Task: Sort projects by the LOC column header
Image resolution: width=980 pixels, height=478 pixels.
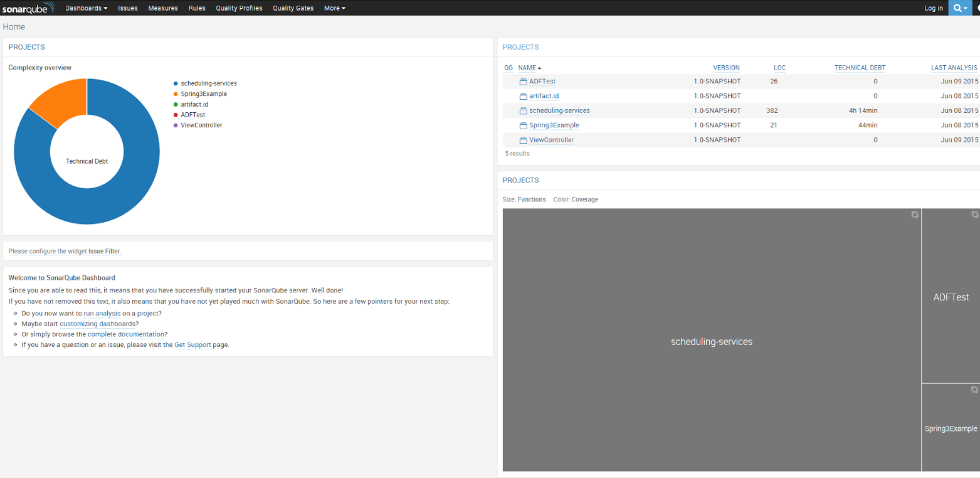Action: (x=779, y=68)
